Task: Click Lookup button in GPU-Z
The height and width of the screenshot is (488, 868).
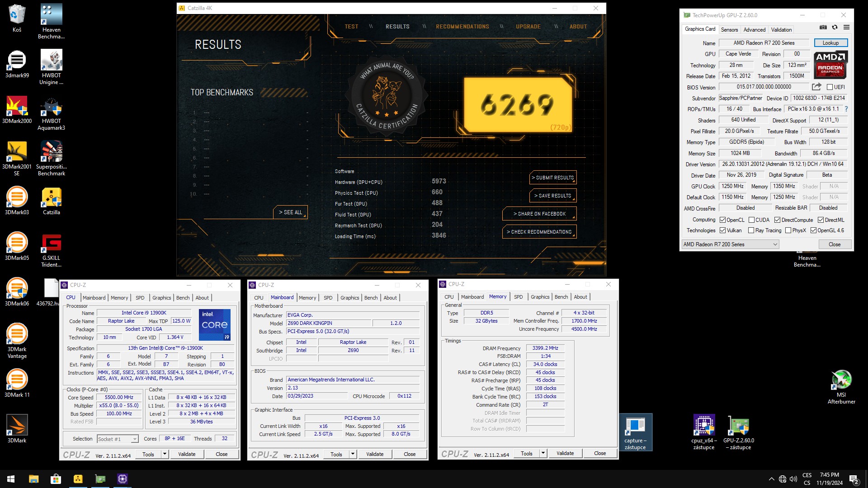Action: pyautogui.click(x=830, y=43)
